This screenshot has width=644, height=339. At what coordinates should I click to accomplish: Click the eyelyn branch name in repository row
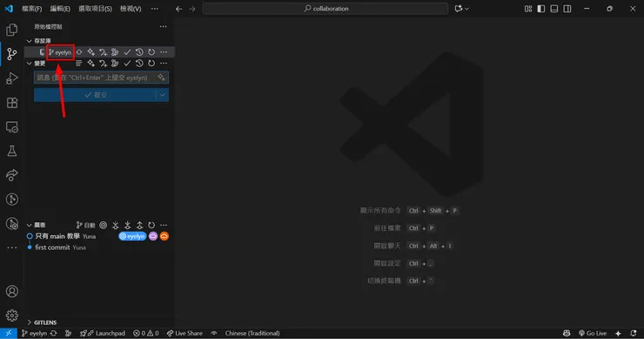[x=60, y=52]
